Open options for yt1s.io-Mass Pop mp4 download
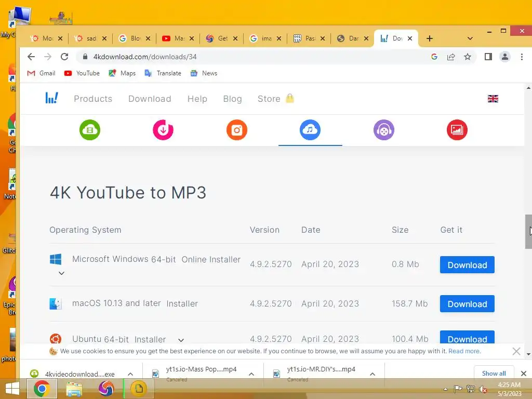This screenshot has width=532, height=399. [x=251, y=374]
